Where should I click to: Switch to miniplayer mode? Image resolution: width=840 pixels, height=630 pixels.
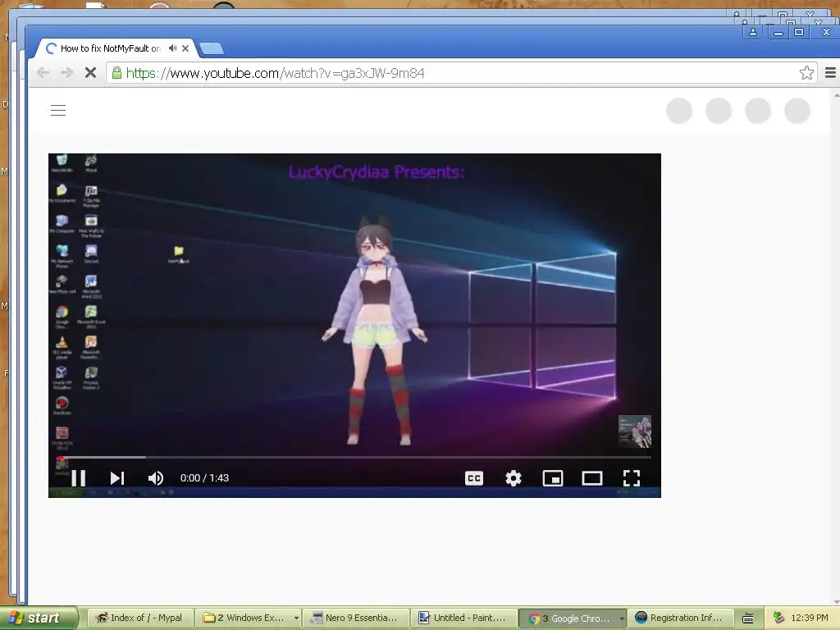coord(553,478)
